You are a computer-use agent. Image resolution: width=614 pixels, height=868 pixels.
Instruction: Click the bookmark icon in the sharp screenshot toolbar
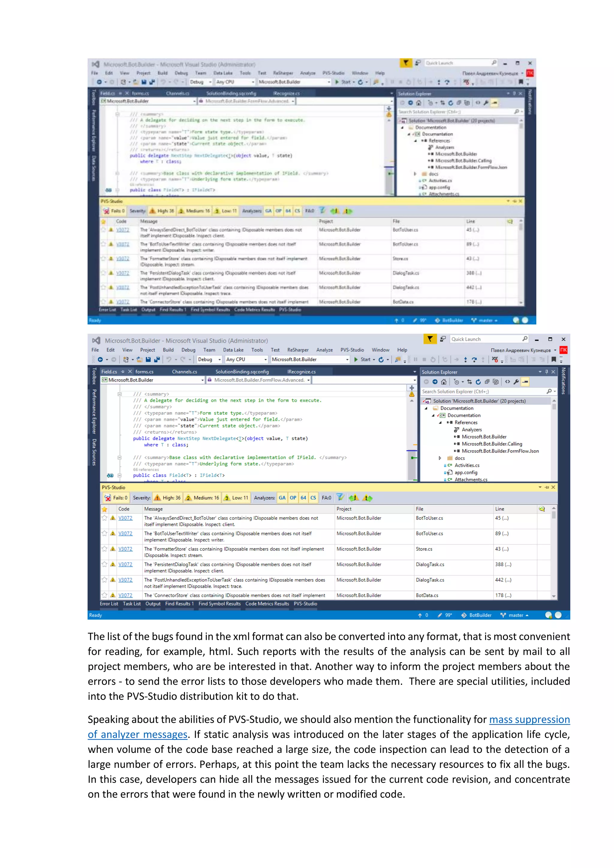click(553, 360)
